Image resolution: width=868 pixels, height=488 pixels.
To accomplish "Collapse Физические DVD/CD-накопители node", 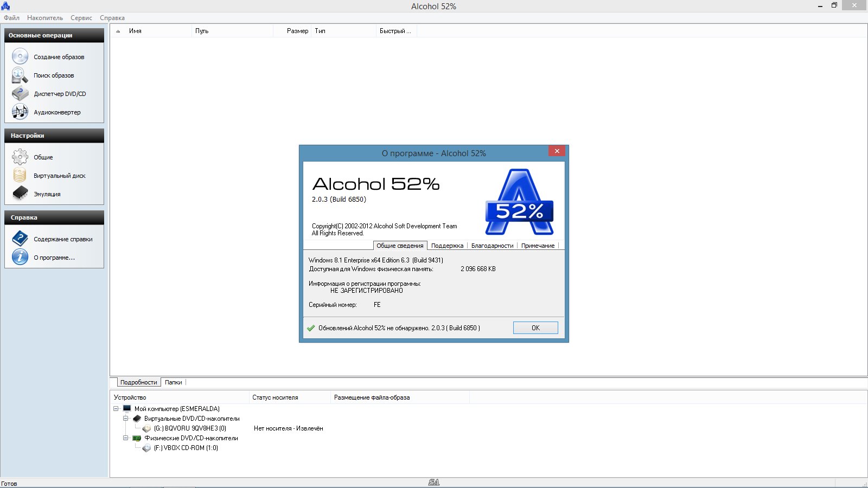I will coord(126,438).
